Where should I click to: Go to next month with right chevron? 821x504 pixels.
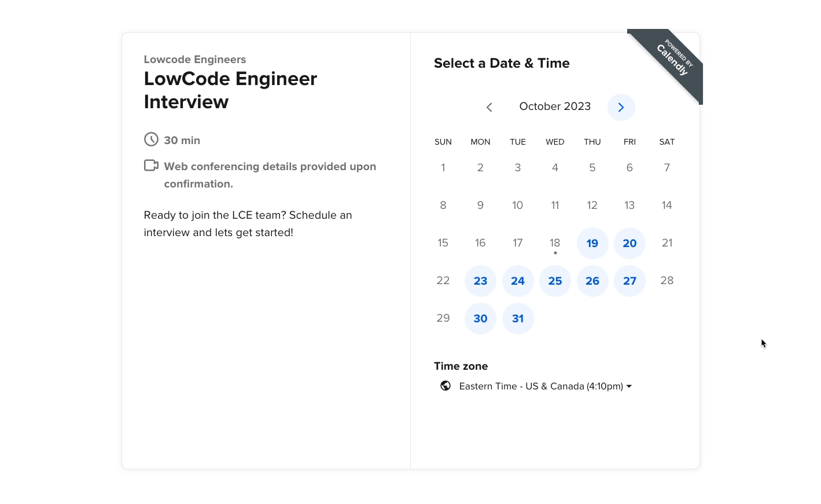621,107
